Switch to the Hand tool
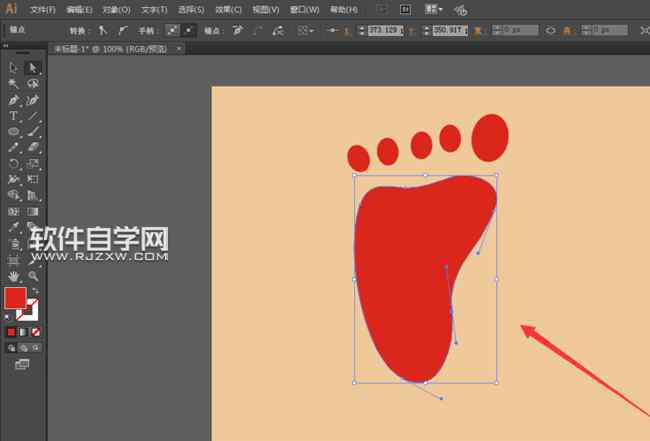This screenshot has height=441, width=650. pyautogui.click(x=14, y=275)
